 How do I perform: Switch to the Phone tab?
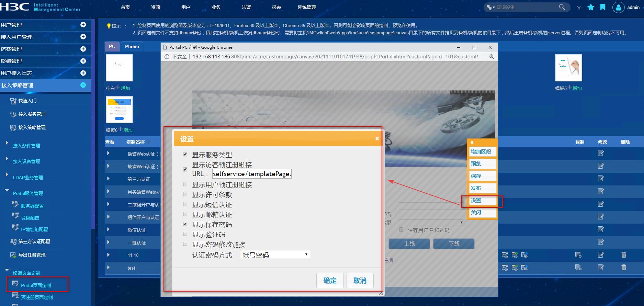click(x=132, y=47)
